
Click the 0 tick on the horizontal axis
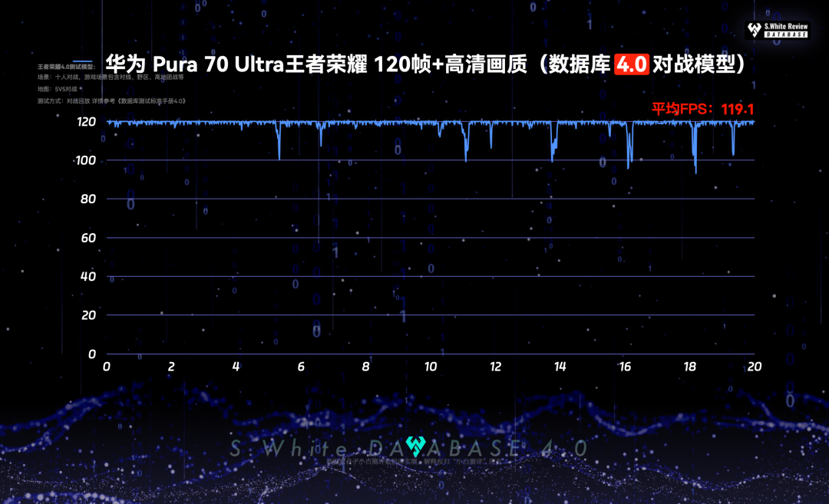[x=107, y=367]
